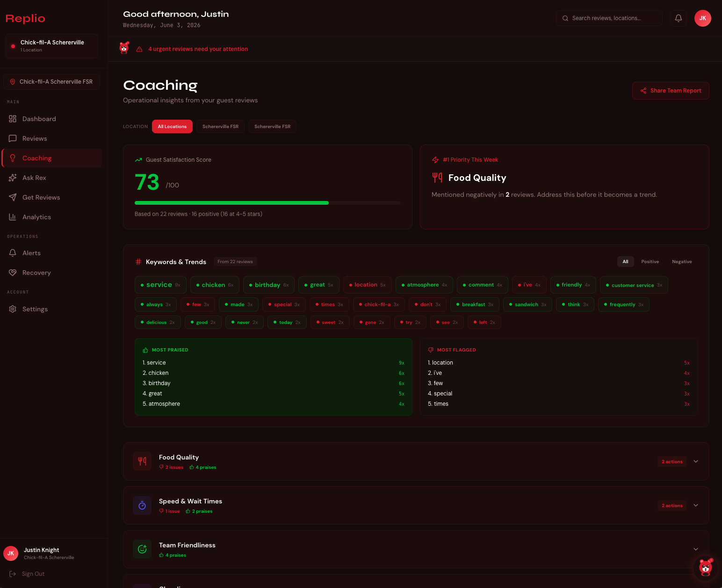The height and width of the screenshot is (588, 722).
Task: Select the All Locations tab
Action: pos(172,127)
